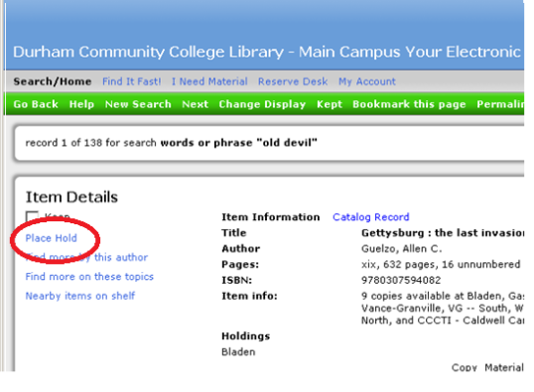Go to I Need Material
This screenshot has height=392, width=534.
pyautogui.click(x=209, y=81)
